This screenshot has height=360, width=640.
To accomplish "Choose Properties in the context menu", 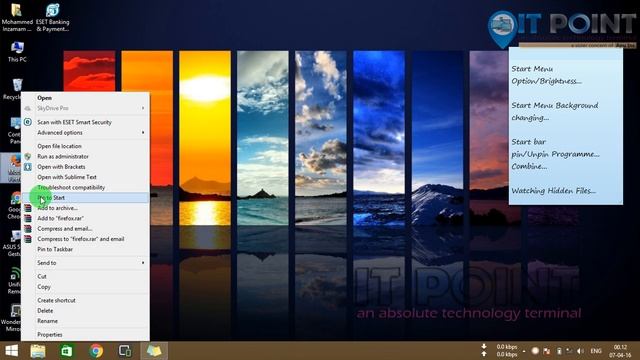I will point(85,335).
